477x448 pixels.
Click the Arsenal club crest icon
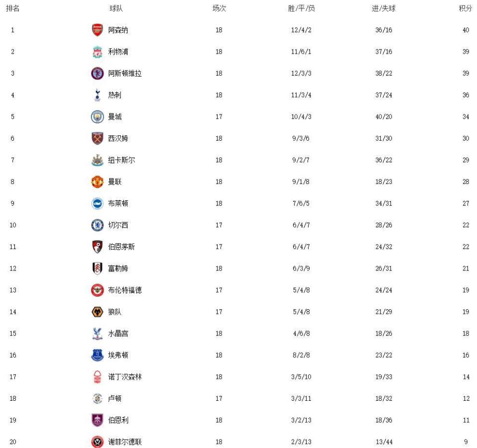[x=97, y=30]
